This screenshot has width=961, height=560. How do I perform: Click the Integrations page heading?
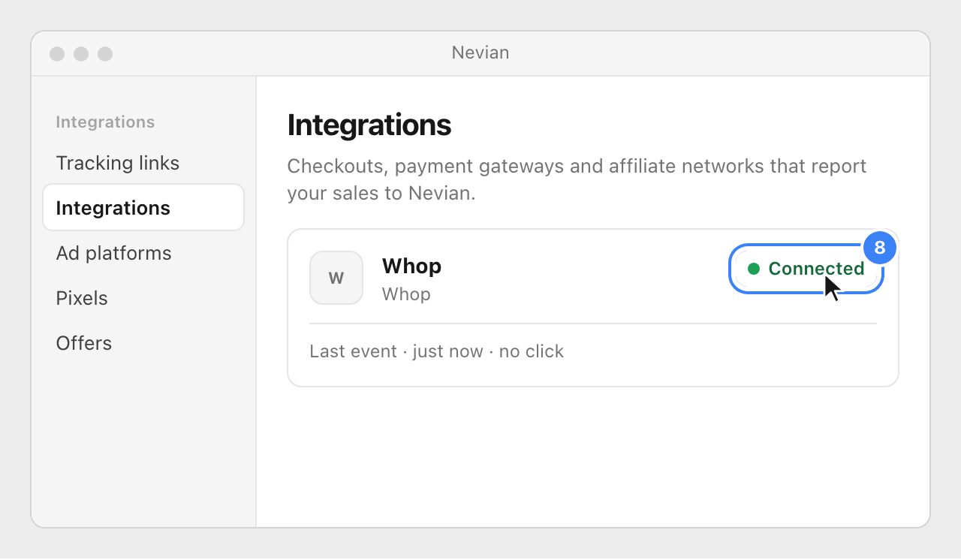pos(369,125)
